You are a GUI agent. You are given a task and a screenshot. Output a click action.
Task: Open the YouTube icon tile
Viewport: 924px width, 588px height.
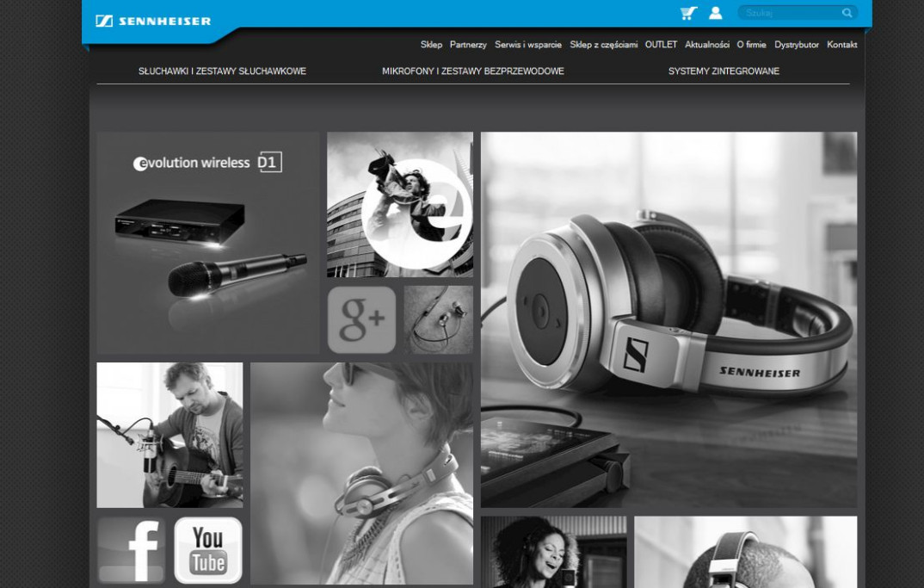pos(207,549)
